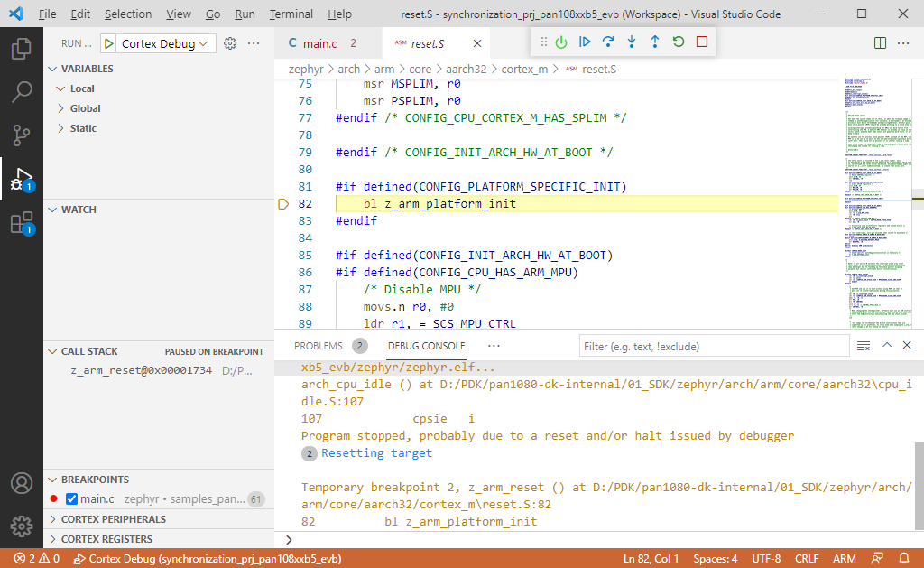Select the z_arm_reset@0x00001734 stack frame

pos(158,371)
